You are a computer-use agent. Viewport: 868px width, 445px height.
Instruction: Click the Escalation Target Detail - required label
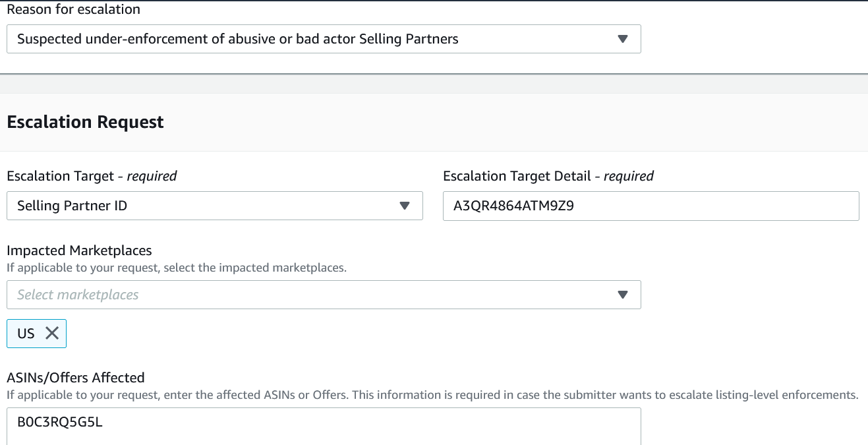(x=548, y=176)
